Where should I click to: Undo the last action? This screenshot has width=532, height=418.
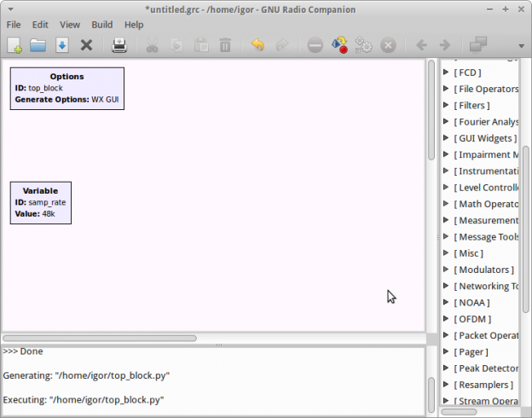(257, 45)
